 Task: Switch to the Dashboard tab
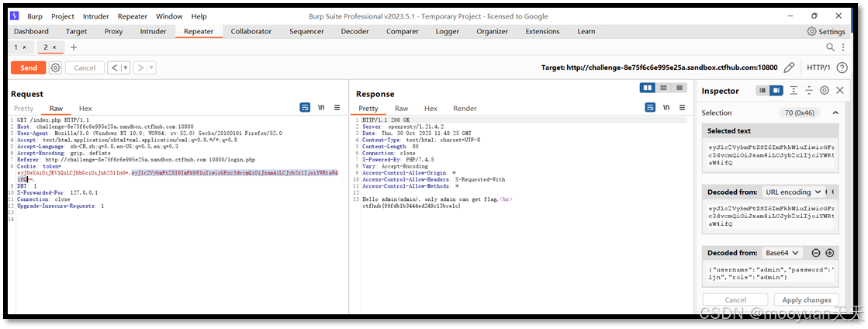(x=32, y=32)
